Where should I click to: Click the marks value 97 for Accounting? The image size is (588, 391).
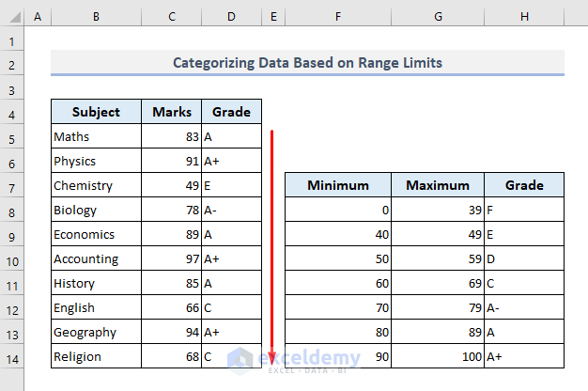pos(171,258)
